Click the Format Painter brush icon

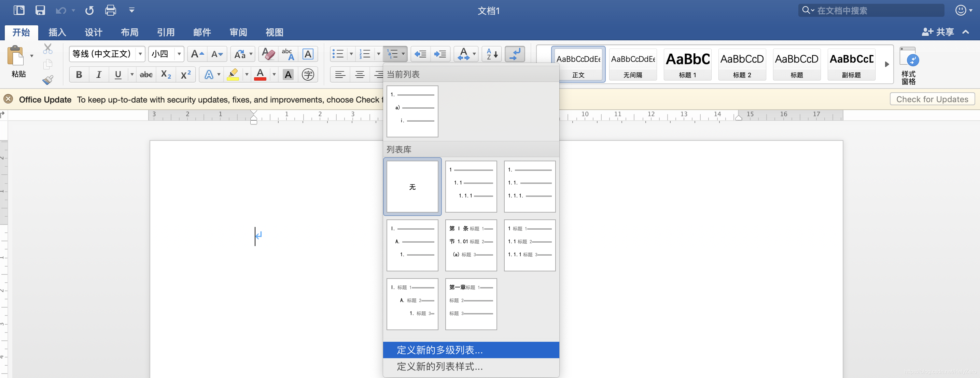click(x=47, y=80)
